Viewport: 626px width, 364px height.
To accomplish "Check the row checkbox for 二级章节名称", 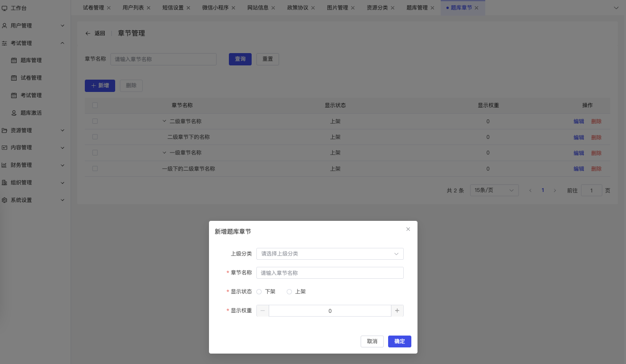I will coord(95,121).
